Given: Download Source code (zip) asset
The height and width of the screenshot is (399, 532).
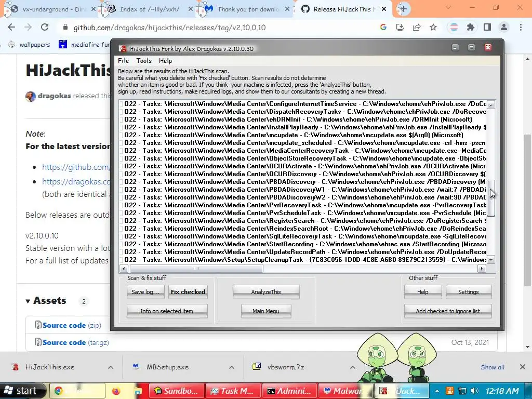Looking at the screenshot, I should tap(72, 325).
